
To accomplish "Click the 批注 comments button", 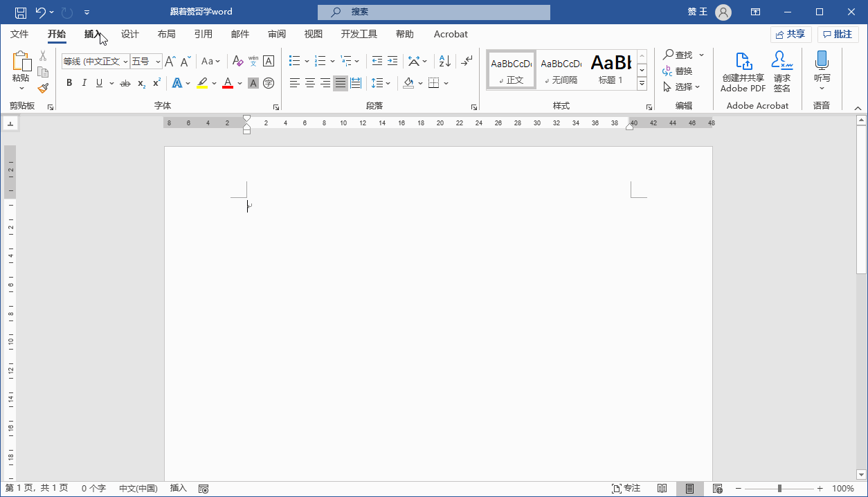I will point(838,34).
